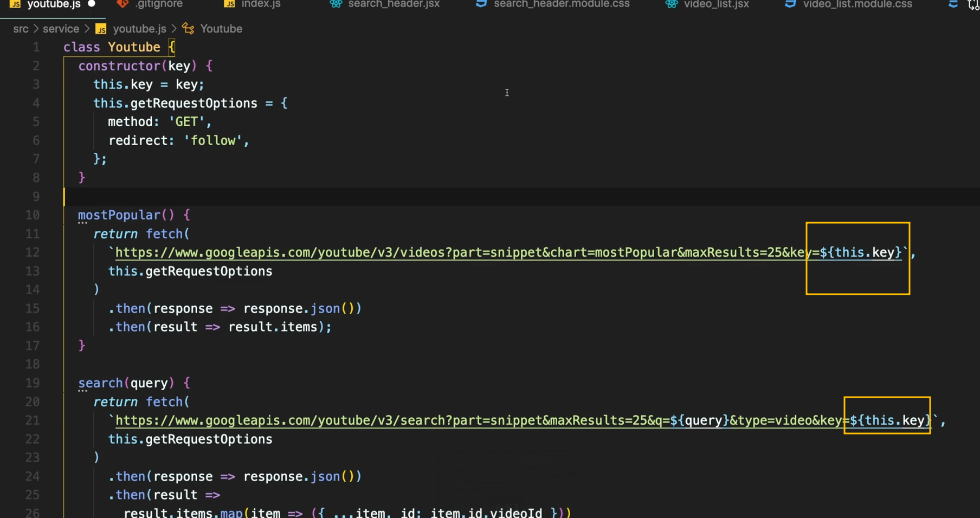Click the JS file icon in breadcrumb
The image size is (980, 518).
pos(101,29)
